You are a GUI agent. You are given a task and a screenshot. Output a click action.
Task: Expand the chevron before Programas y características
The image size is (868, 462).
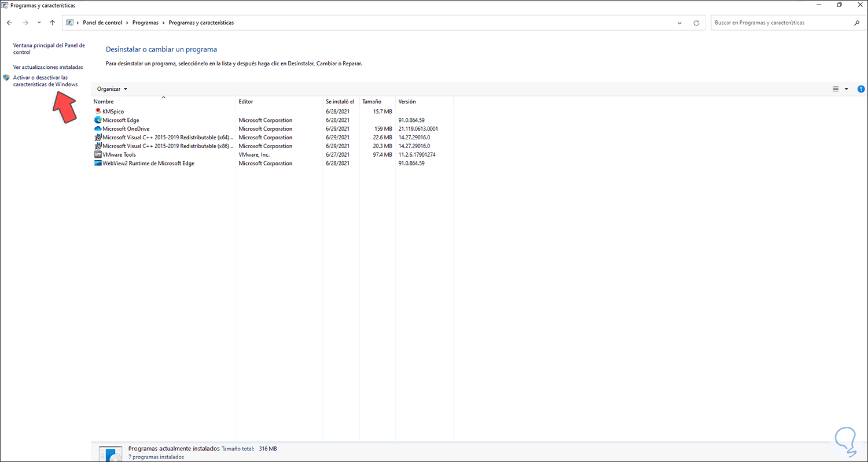pos(164,23)
